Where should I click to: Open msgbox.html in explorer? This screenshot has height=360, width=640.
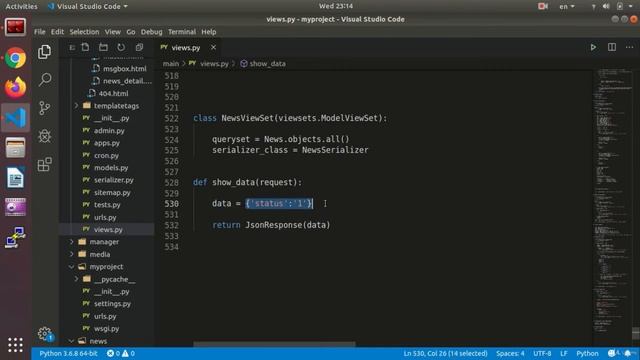[x=124, y=69]
